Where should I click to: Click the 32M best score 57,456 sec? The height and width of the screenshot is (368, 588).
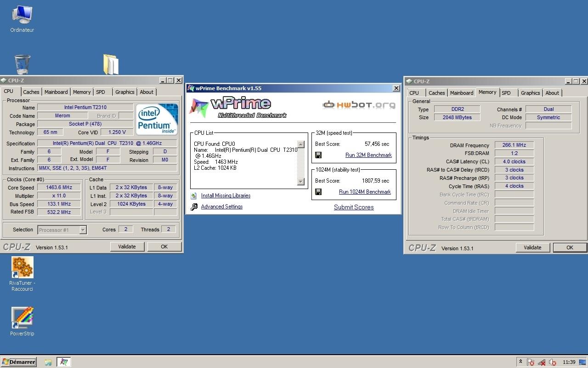(x=377, y=144)
